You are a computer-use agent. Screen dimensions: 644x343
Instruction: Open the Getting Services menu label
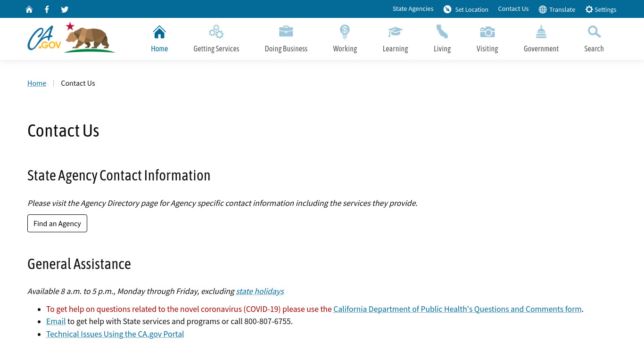216,49
